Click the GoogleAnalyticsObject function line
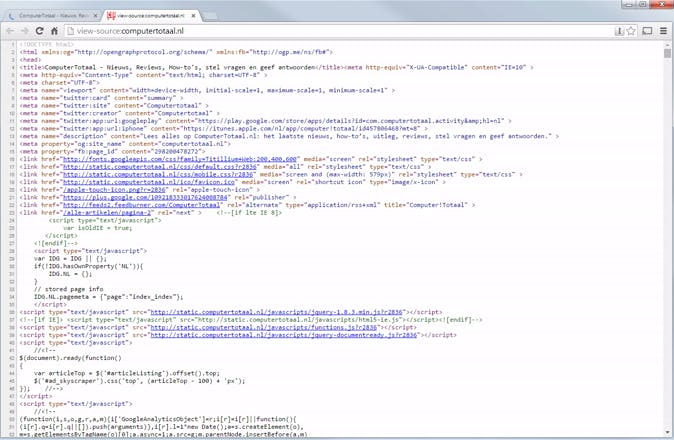 158,419
